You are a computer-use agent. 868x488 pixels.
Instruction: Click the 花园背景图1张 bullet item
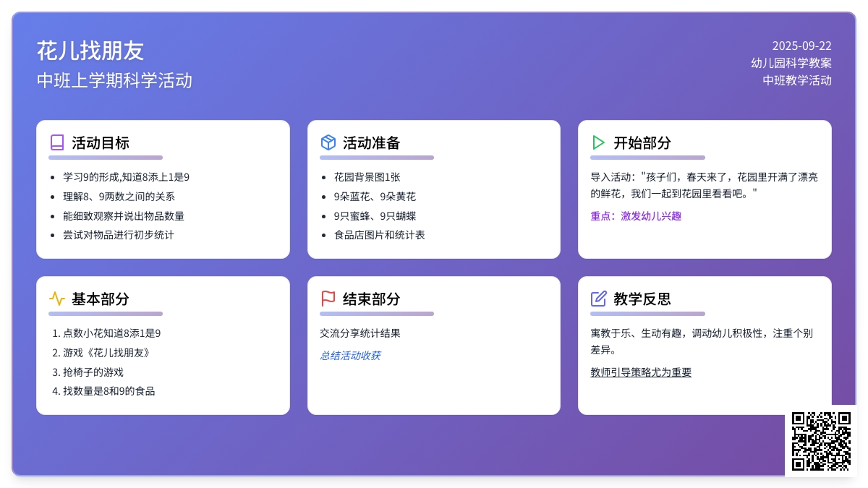pos(367,177)
